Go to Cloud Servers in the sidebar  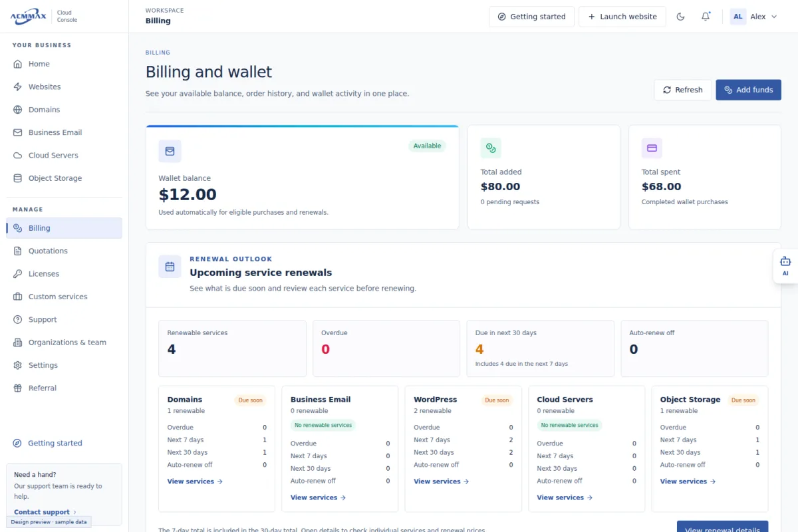[x=64, y=156]
